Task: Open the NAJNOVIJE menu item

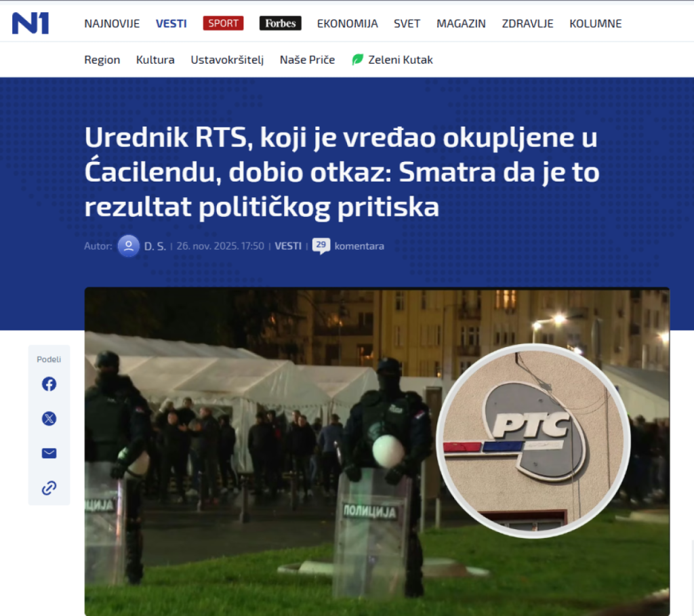Action: pos(112,24)
